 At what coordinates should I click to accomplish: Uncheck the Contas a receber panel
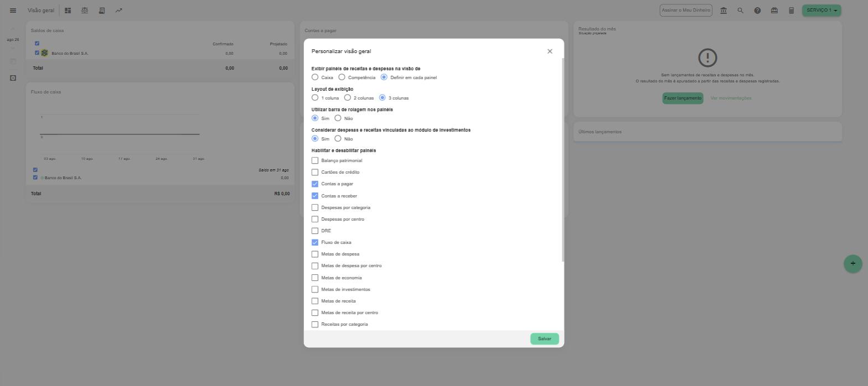(315, 196)
